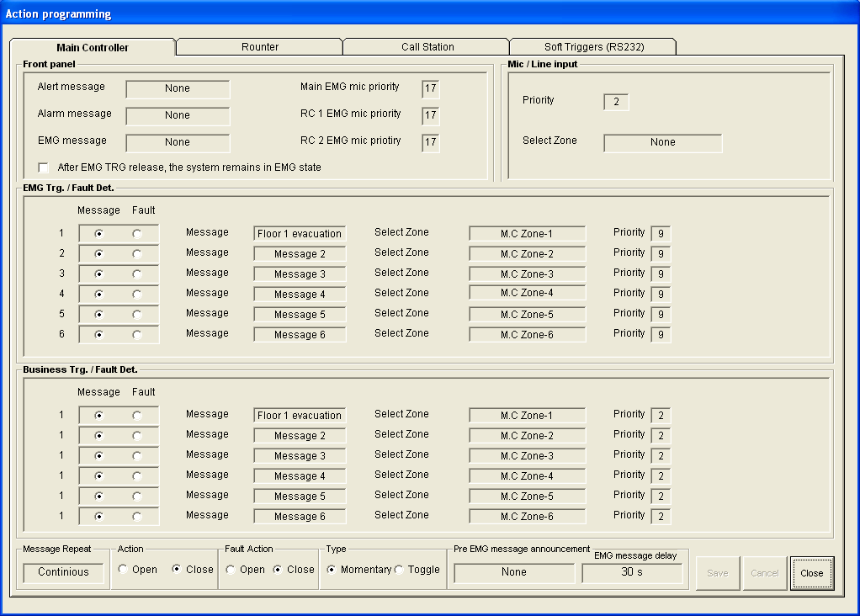This screenshot has width=860, height=616.
Task: Open M.C Zone-6 selector in Business Trg section
Action: pos(527,516)
